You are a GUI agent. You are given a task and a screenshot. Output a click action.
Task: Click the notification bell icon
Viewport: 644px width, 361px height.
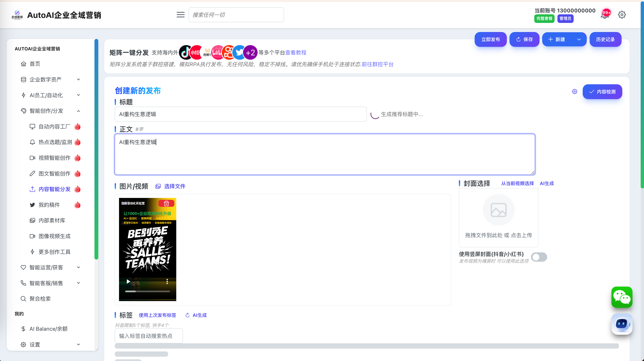pyautogui.click(x=604, y=15)
